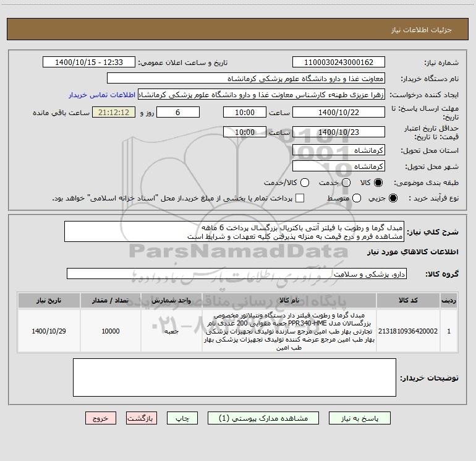
Task: Click the نوع فرآیند خرید label
Action: (433, 198)
